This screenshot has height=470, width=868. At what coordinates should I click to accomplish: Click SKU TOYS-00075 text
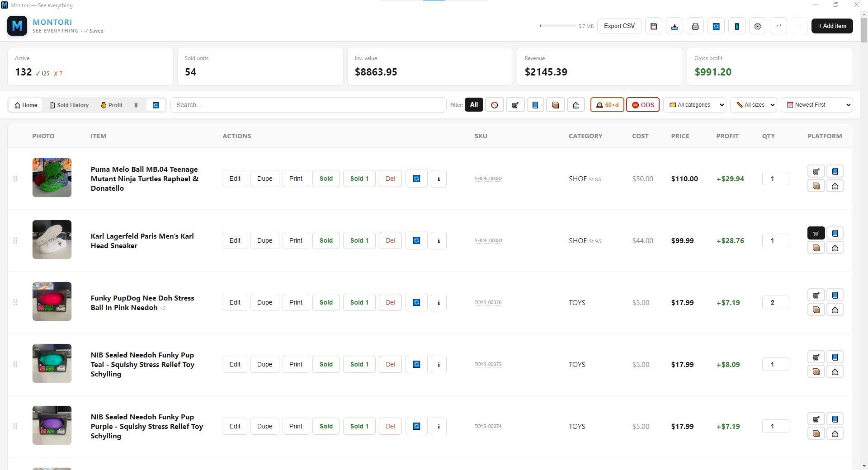pos(488,364)
